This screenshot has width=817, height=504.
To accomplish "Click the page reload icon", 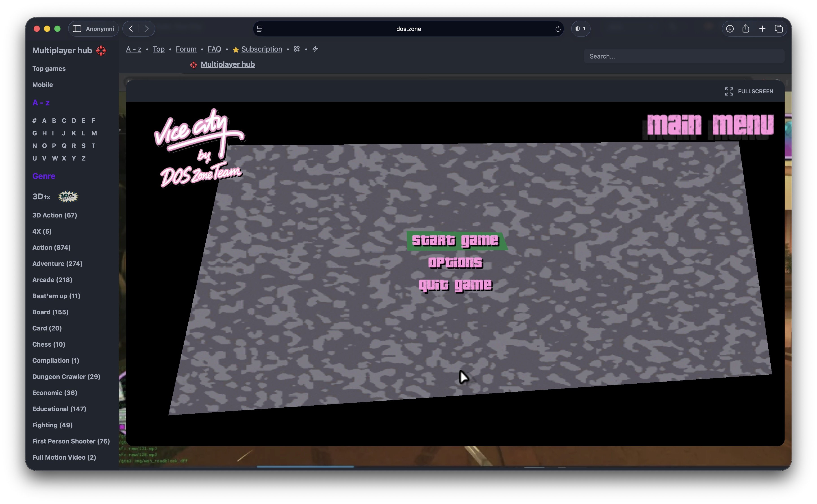I will click(x=558, y=29).
